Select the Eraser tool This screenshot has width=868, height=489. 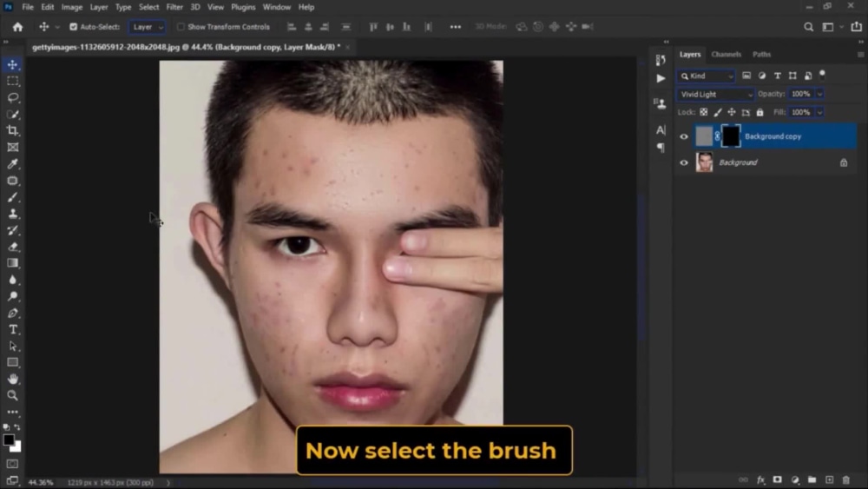[x=13, y=247]
